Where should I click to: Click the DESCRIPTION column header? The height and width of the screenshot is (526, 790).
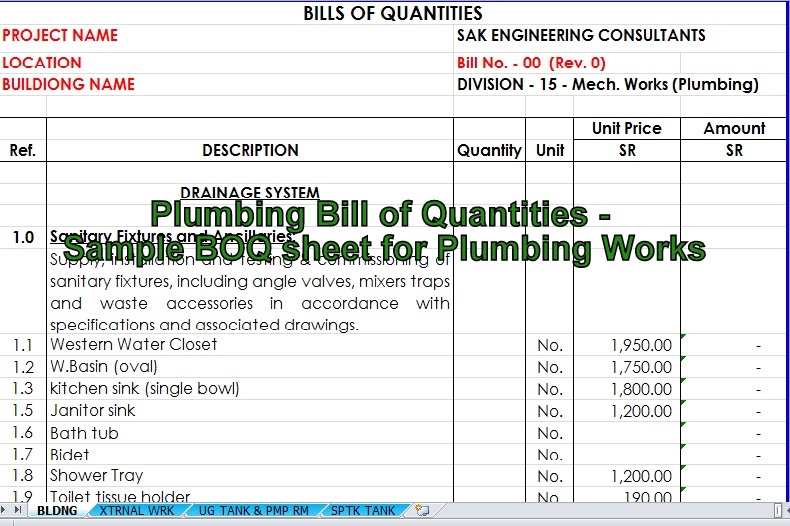tap(250, 150)
